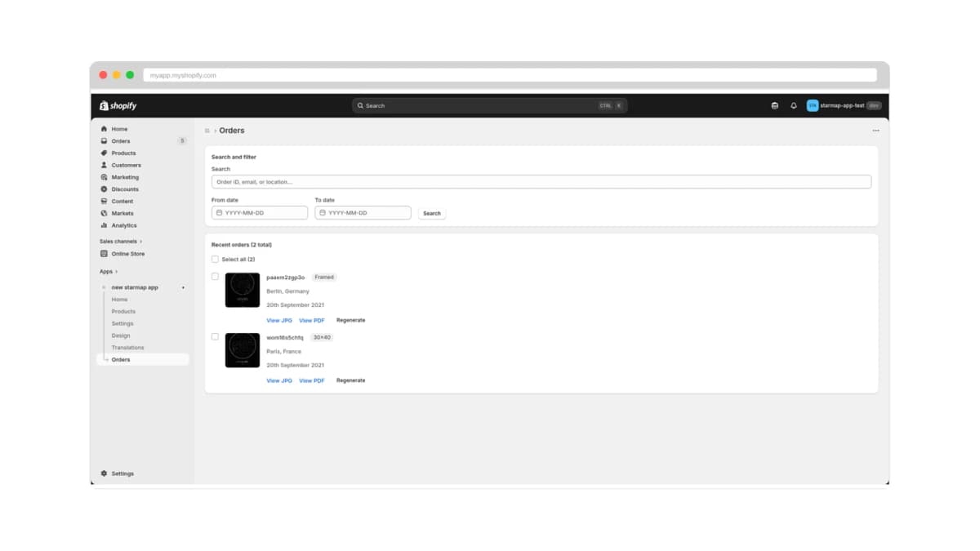Click the Framed tag on first order
Viewport: 980px width, 551px height.
324,278
